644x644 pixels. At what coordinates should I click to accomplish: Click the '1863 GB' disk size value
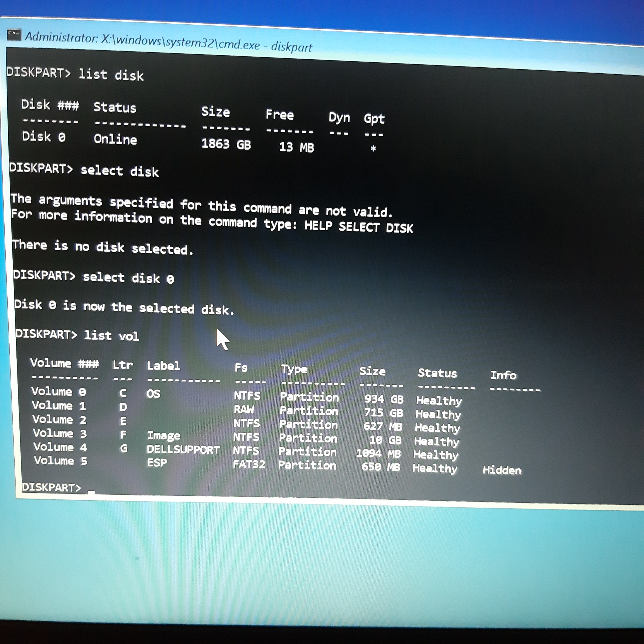click(226, 144)
